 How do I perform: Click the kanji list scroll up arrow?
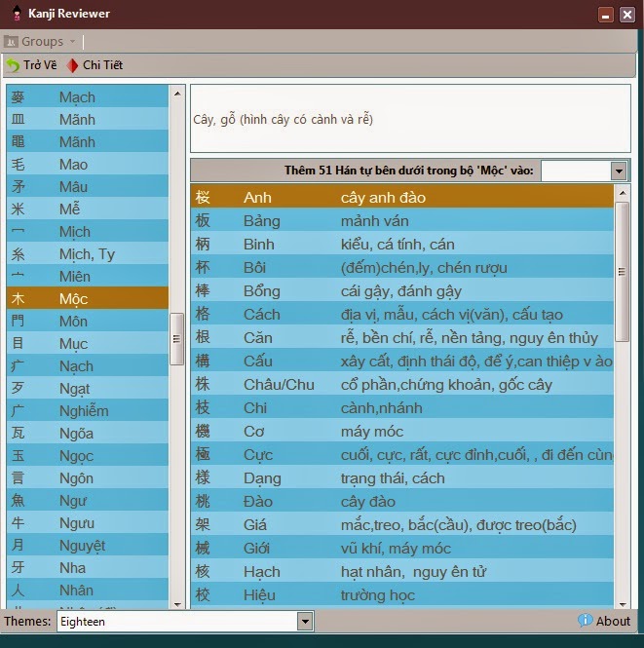623,193
